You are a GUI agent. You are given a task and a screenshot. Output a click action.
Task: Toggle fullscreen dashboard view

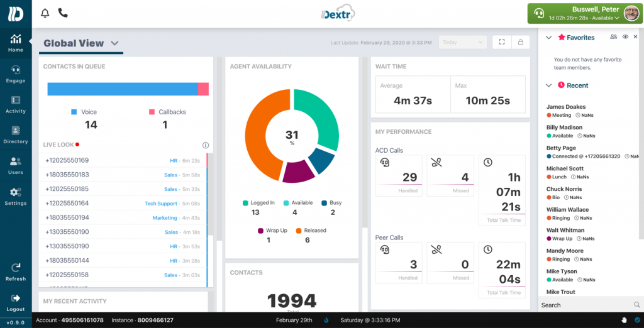pyautogui.click(x=501, y=42)
